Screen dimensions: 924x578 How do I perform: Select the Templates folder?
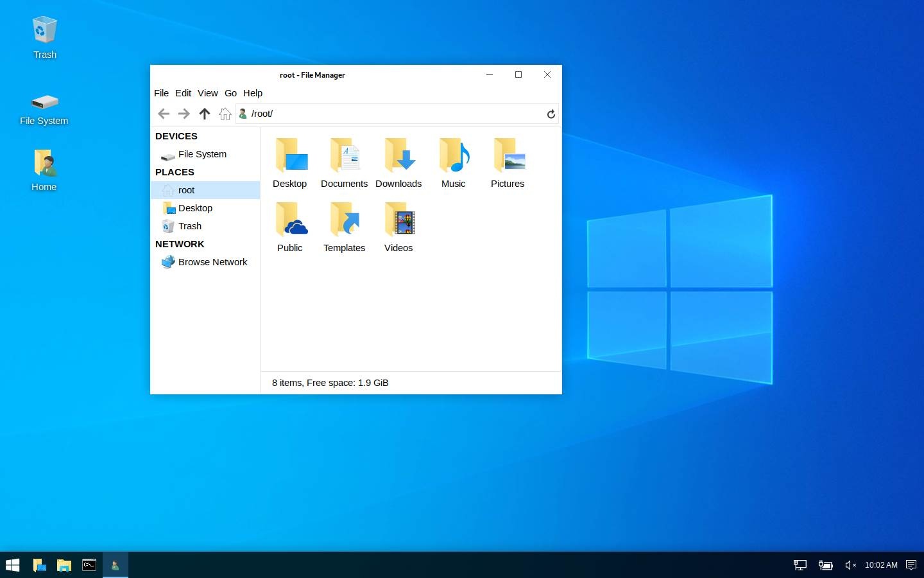click(345, 227)
